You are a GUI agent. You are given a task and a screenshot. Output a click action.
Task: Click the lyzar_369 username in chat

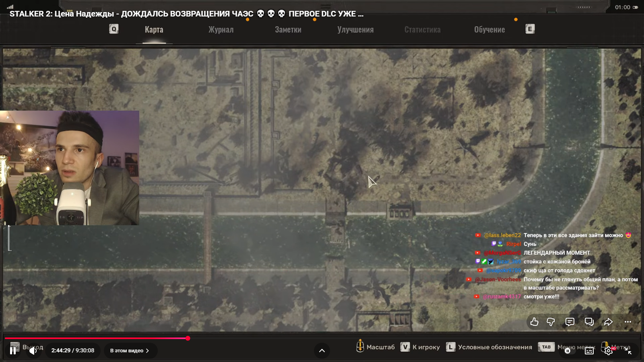pyautogui.click(x=509, y=262)
